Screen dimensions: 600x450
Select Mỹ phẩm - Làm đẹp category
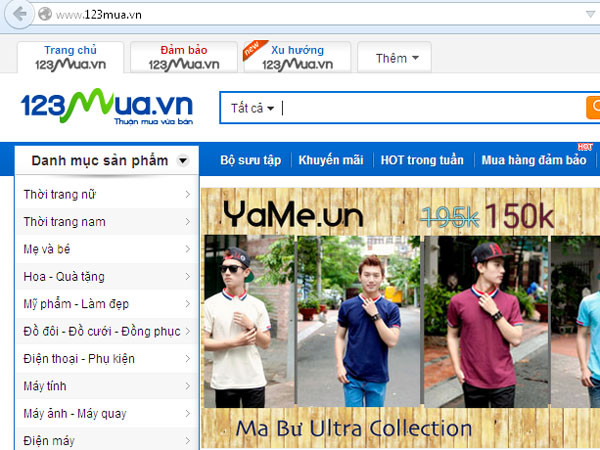[x=107, y=304]
